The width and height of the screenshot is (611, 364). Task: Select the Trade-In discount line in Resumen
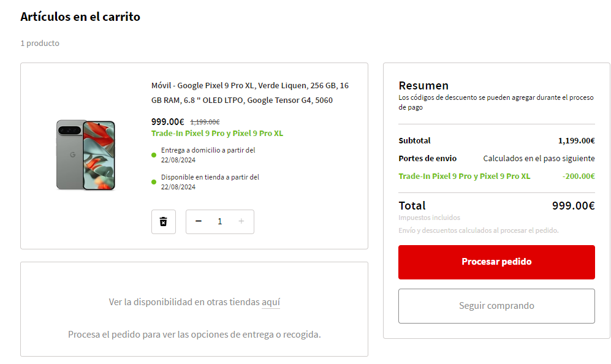465,176
